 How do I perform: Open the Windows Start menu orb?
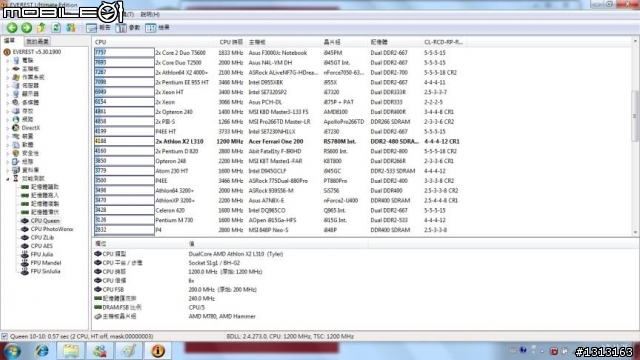12,351
